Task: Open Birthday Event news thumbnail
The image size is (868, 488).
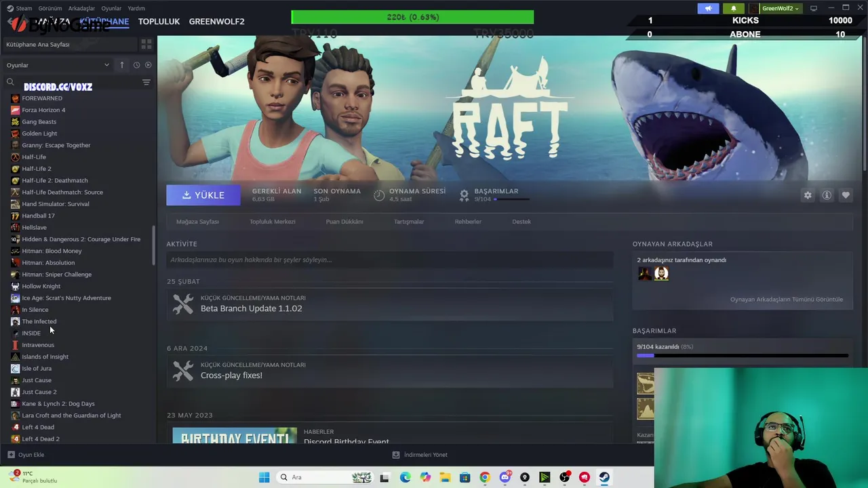Action: pos(235,435)
